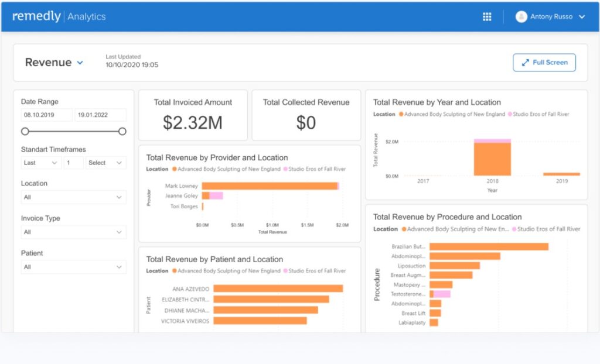
Task: Click the start date field showing 08.10.2019
Action: point(47,115)
